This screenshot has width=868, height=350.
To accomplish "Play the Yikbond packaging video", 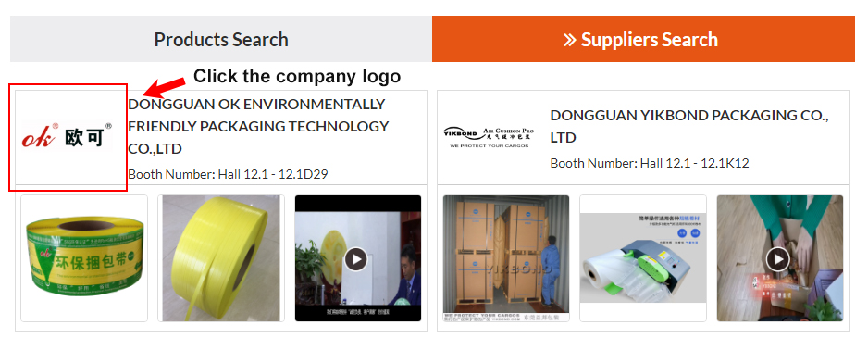I will [x=777, y=258].
